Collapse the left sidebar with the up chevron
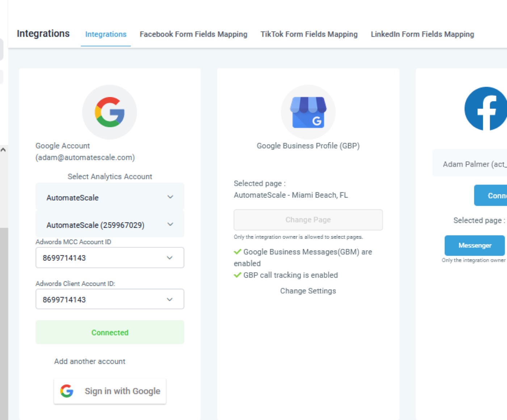 coord(3,149)
